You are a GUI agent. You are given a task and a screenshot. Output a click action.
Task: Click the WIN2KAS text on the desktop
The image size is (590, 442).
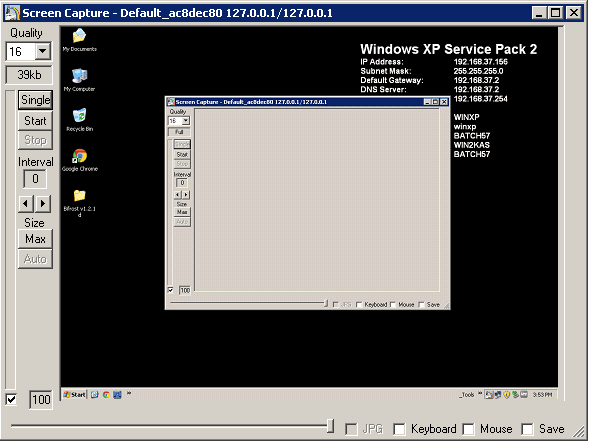[x=472, y=145]
